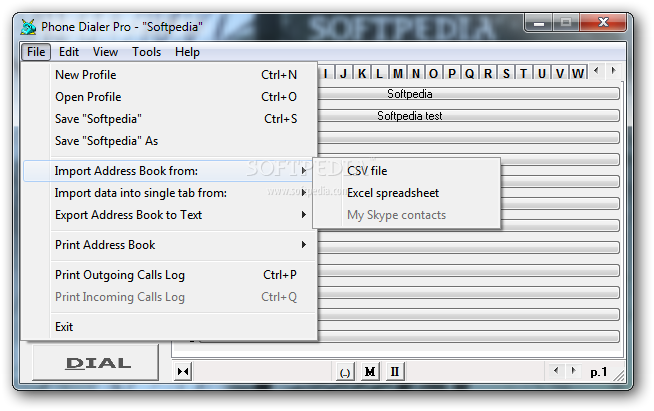The width and height of the screenshot is (654, 411).
Task: Select Exit from File menu
Action: [x=170, y=327]
